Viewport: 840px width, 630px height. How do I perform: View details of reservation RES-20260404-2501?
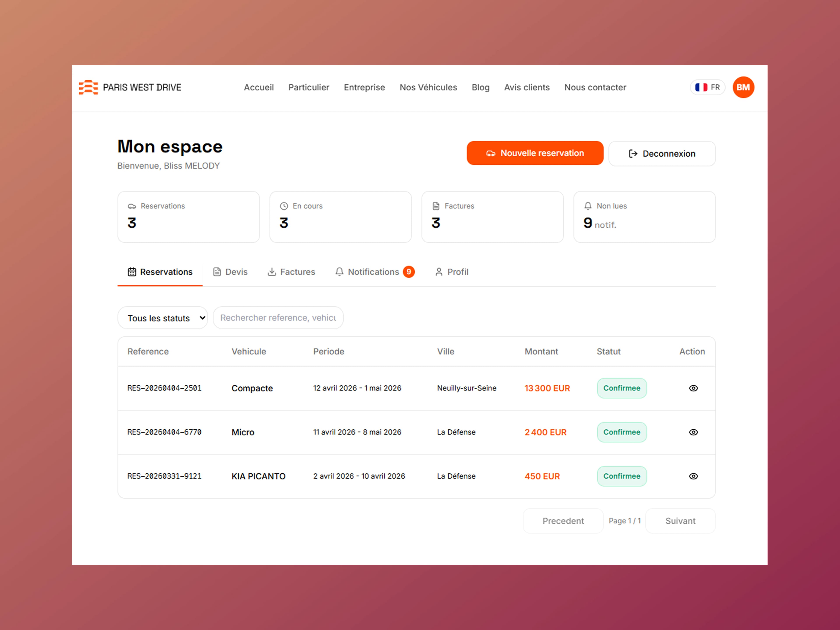pos(693,388)
